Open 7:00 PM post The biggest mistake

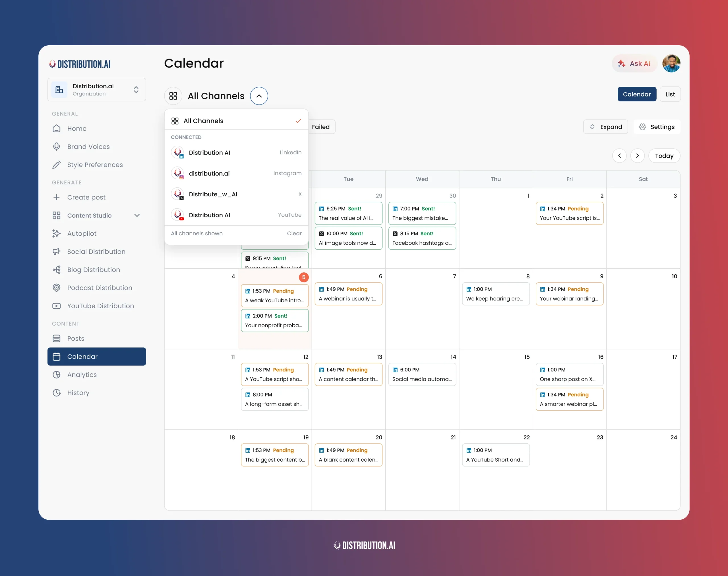(422, 213)
